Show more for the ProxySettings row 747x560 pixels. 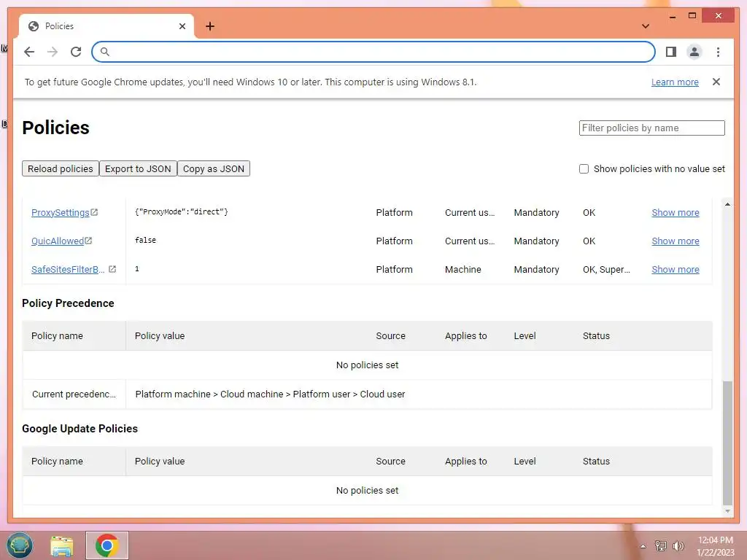pyautogui.click(x=675, y=212)
